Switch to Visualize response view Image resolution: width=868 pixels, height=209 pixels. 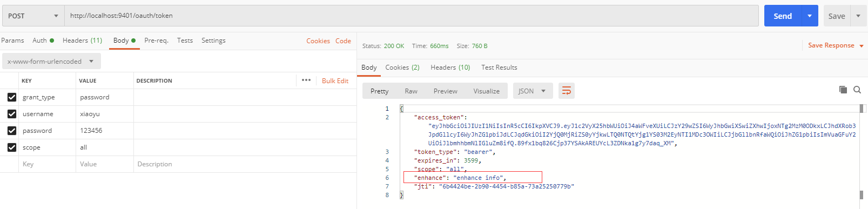487,91
